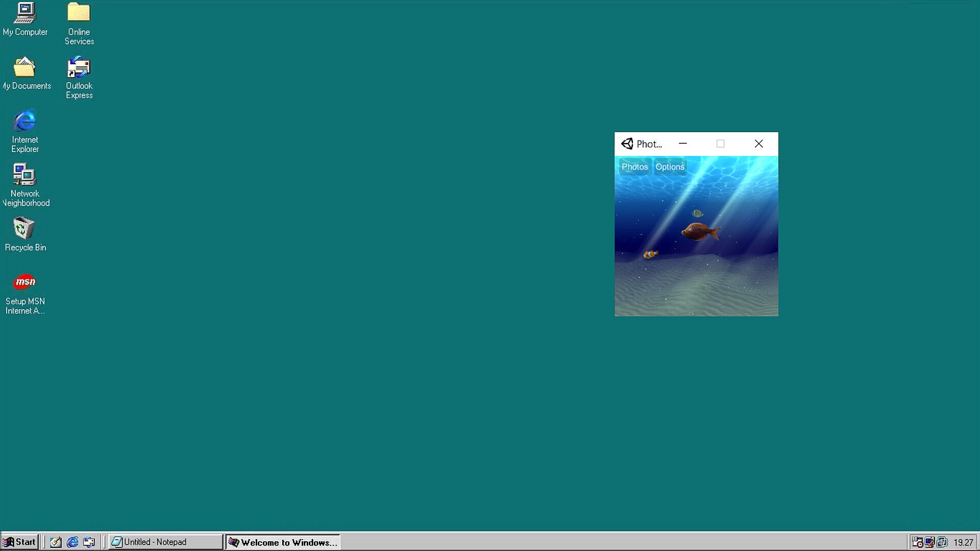Click the Show Desktop quick launch icon

coord(56,542)
